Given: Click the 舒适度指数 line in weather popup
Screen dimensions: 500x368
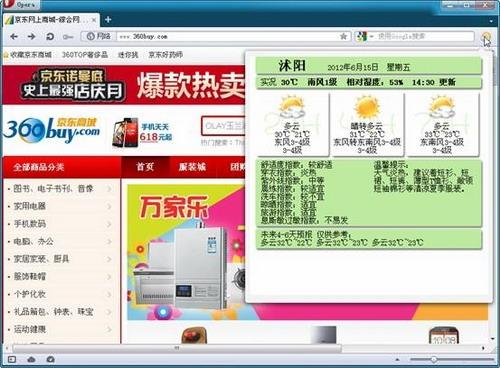Looking at the screenshot, I should pyautogui.click(x=296, y=165).
